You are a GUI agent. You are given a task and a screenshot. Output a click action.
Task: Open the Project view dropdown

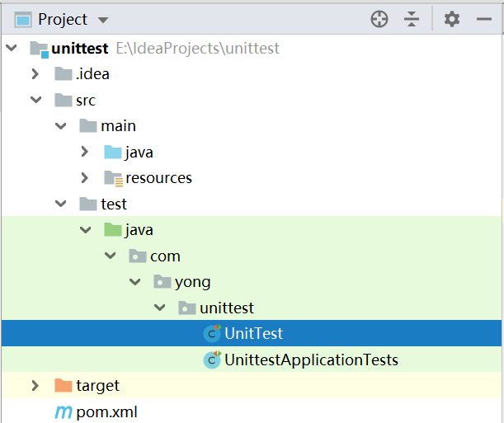102,19
